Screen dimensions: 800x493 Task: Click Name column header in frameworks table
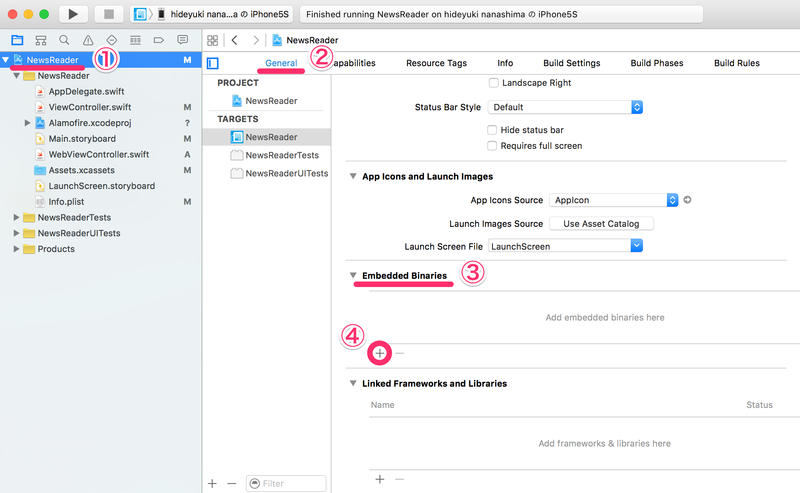[x=383, y=405]
